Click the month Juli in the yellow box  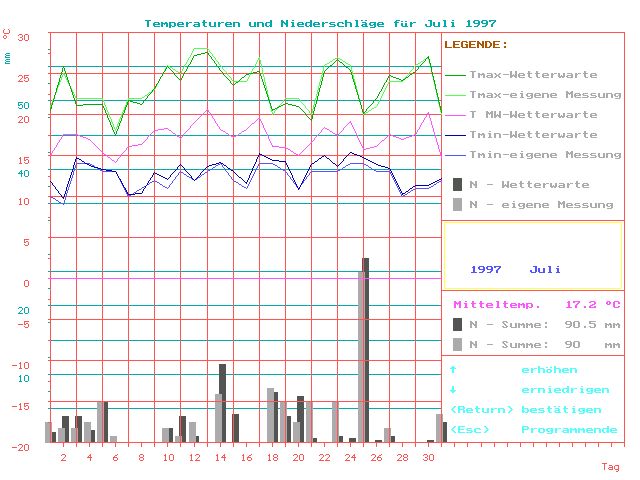[x=545, y=269]
